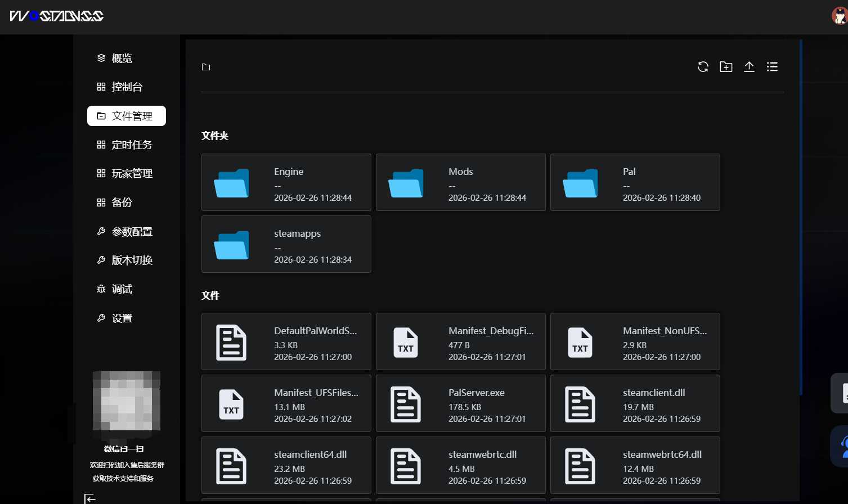
Task: Click the upload file icon
Action: point(749,67)
